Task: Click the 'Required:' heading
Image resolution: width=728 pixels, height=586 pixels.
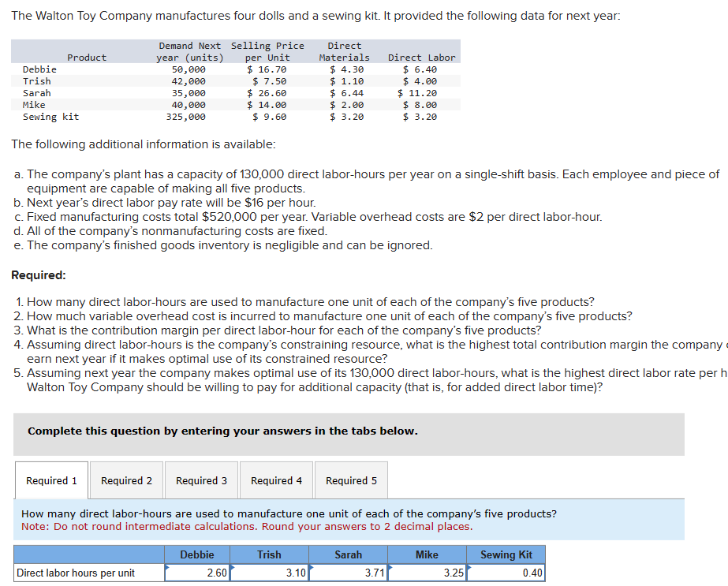Action: 39,275
